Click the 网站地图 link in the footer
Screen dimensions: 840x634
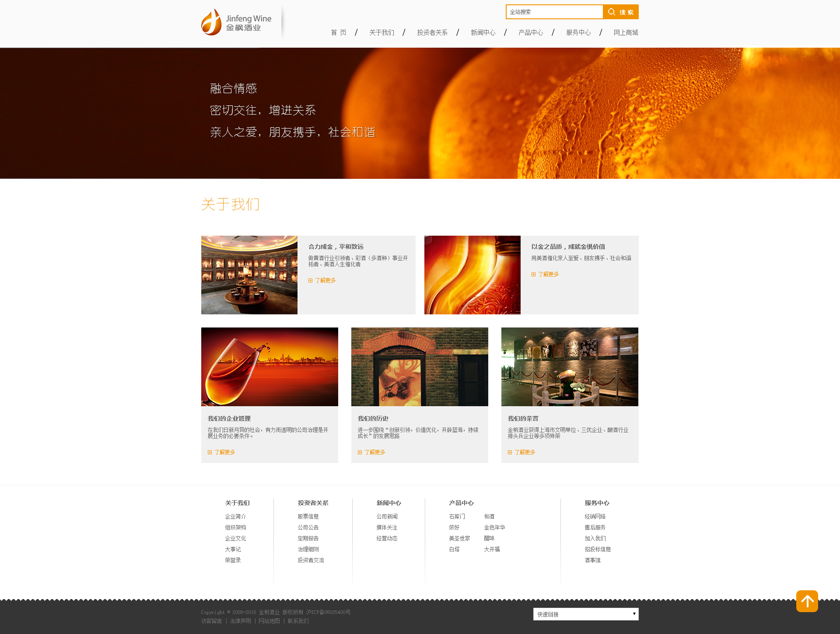(269, 621)
